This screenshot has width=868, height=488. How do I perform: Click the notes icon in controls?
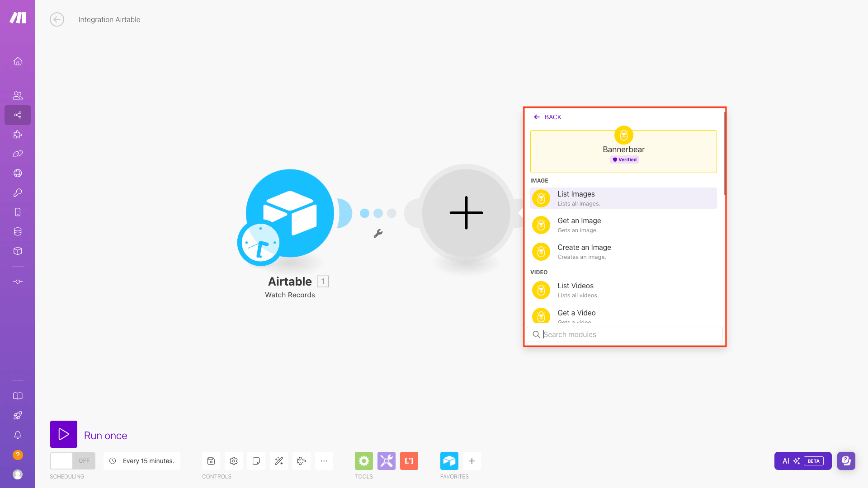point(256,461)
